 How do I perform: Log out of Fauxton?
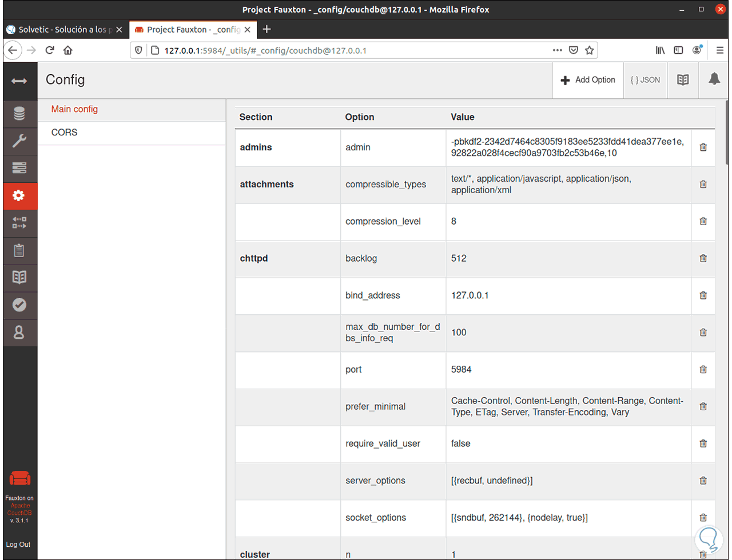pyautogui.click(x=18, y=545)
